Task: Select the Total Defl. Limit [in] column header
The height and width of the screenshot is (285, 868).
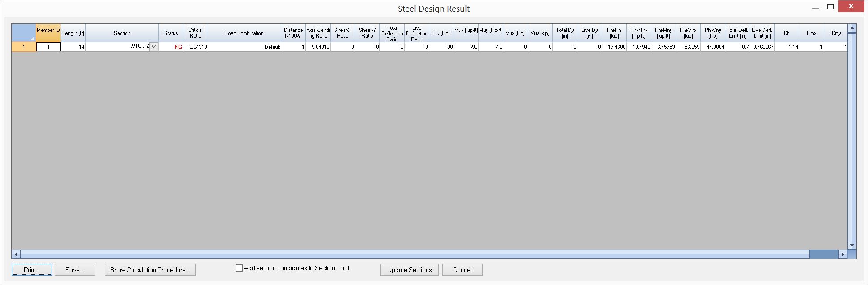Action: coord(737,33)
